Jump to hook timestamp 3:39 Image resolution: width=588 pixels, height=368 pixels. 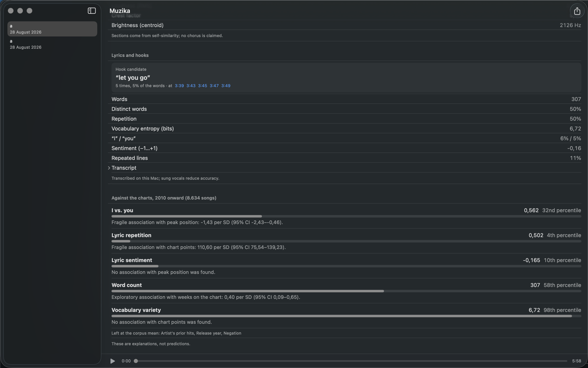point(179,86)
